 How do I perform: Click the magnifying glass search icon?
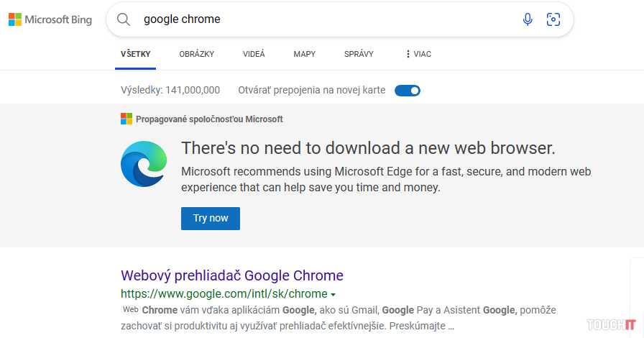124,19
